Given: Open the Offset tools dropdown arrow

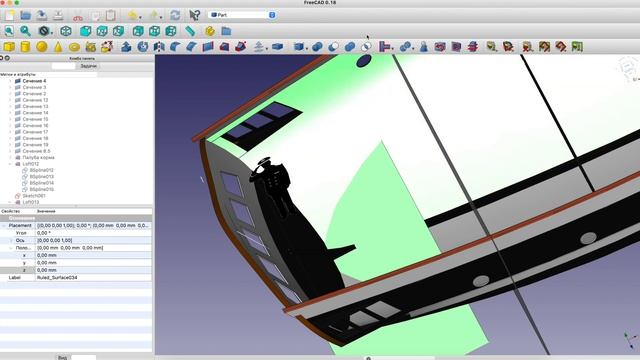Looking at the screenshot, I should pos(267,49).
